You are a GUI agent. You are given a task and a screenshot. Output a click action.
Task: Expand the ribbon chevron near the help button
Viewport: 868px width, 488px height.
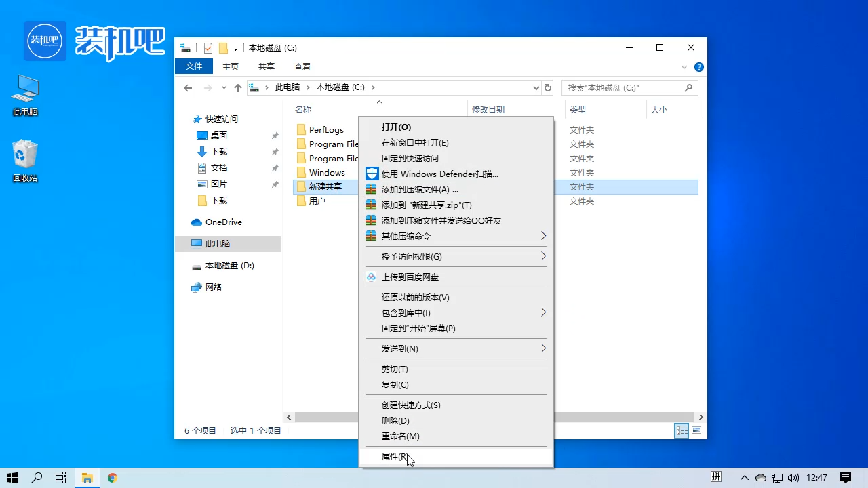coord(684,66)
